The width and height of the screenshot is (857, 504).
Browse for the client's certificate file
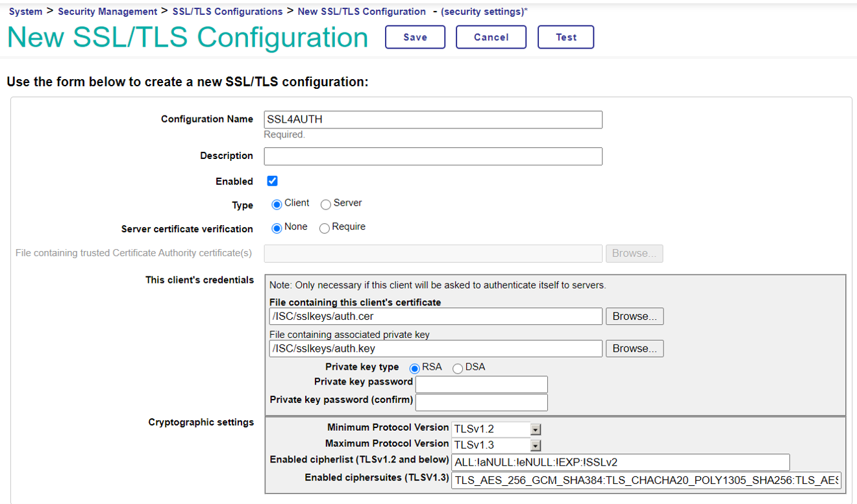point(634,317)
